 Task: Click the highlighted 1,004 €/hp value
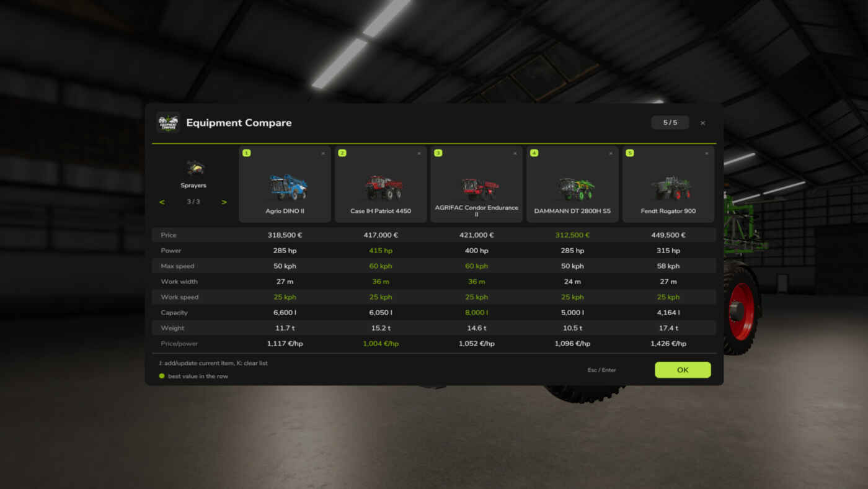click(x=381, y=343)
